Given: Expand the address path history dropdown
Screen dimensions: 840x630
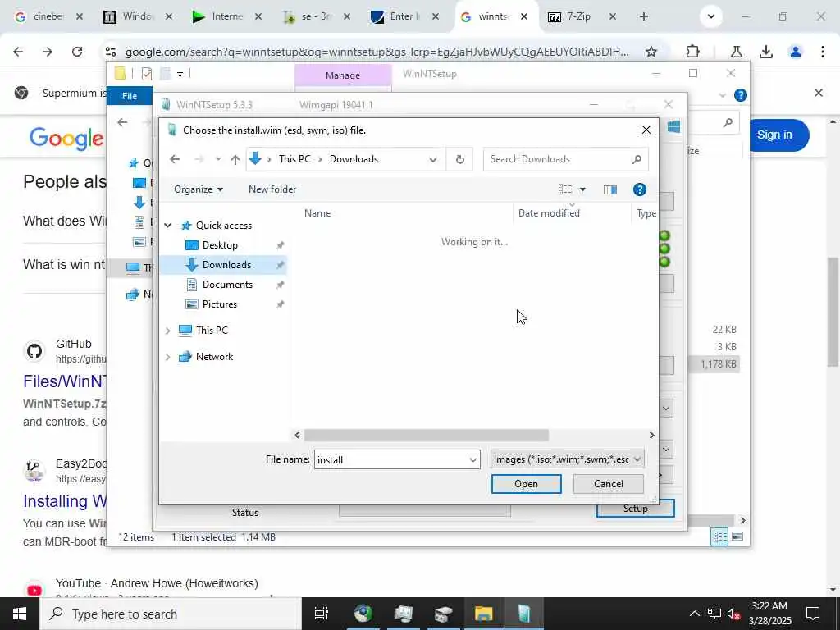Looking at the screenshot, I should 433,159.
